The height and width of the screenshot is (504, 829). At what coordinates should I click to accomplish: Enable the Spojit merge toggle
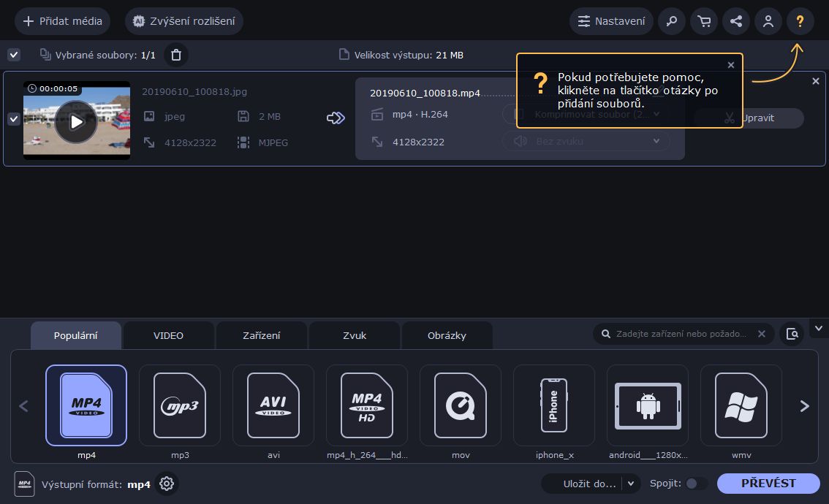click(696, 484)
